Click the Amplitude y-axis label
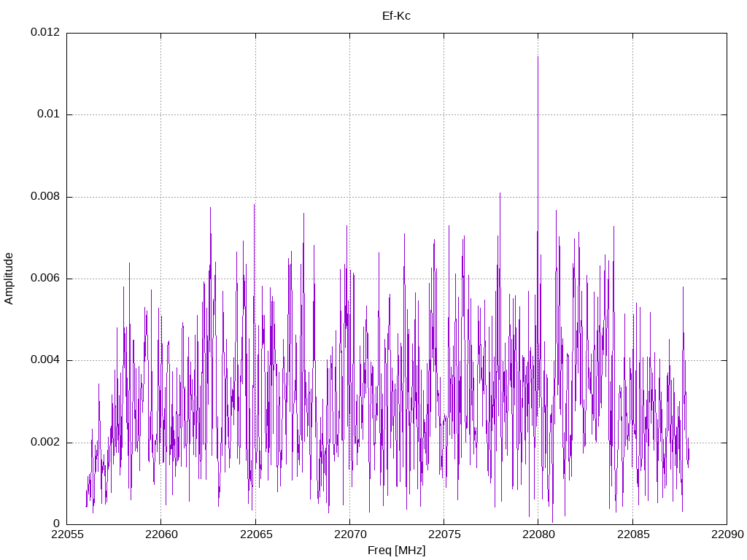This screenshot has height=560, width=747. coord(9,279)
